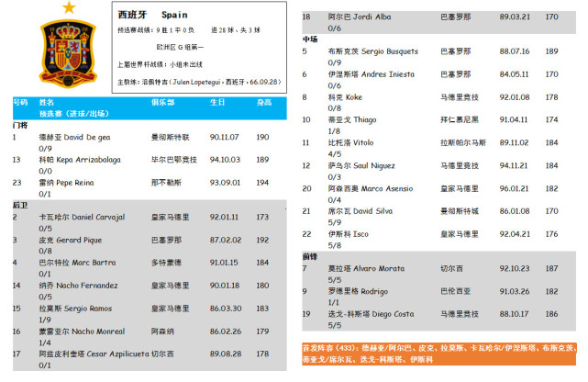Select player name Nacho Monreal
This screenshot has height=382, width=588.
[98, 331]
